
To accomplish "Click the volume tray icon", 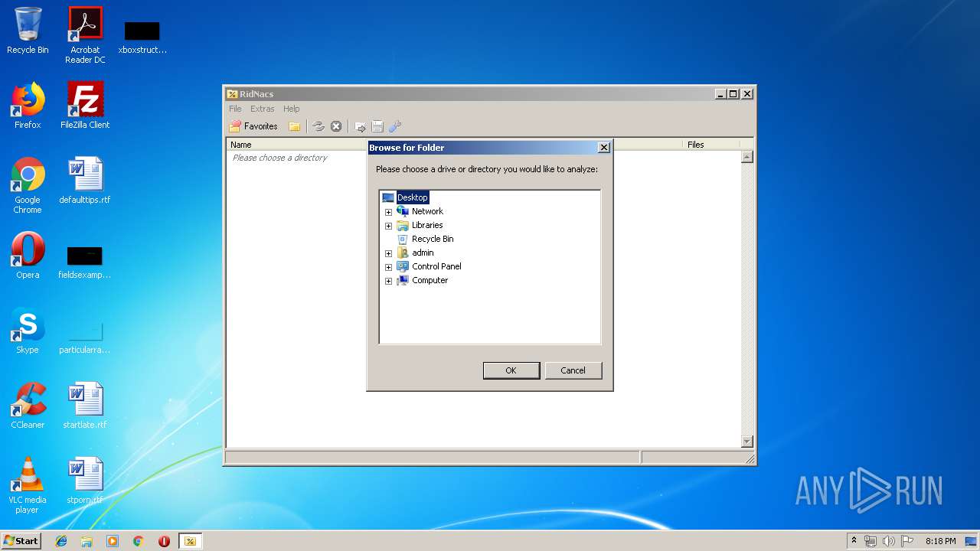I will click(x=888, y=541).
